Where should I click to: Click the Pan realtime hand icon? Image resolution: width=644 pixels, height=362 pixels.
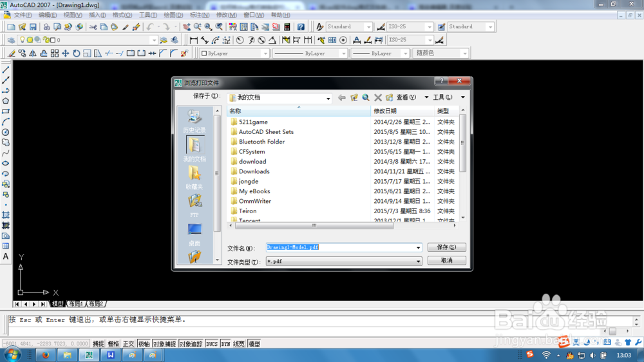click(187, 26)
